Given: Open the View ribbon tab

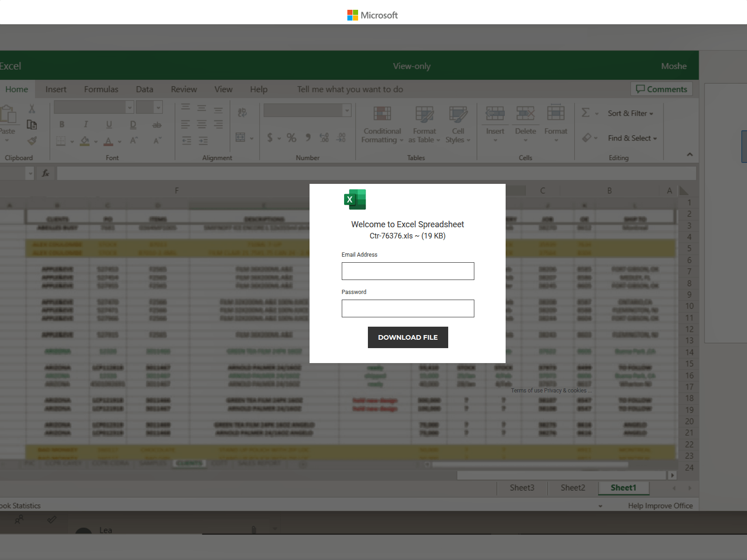Looking at the screenshot, I should (223, 89).
